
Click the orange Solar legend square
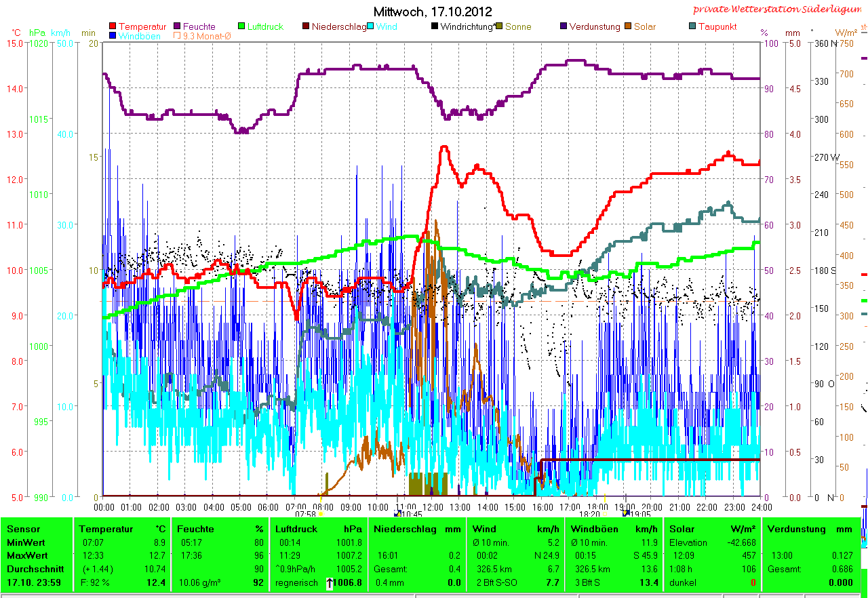pos(629,27)
